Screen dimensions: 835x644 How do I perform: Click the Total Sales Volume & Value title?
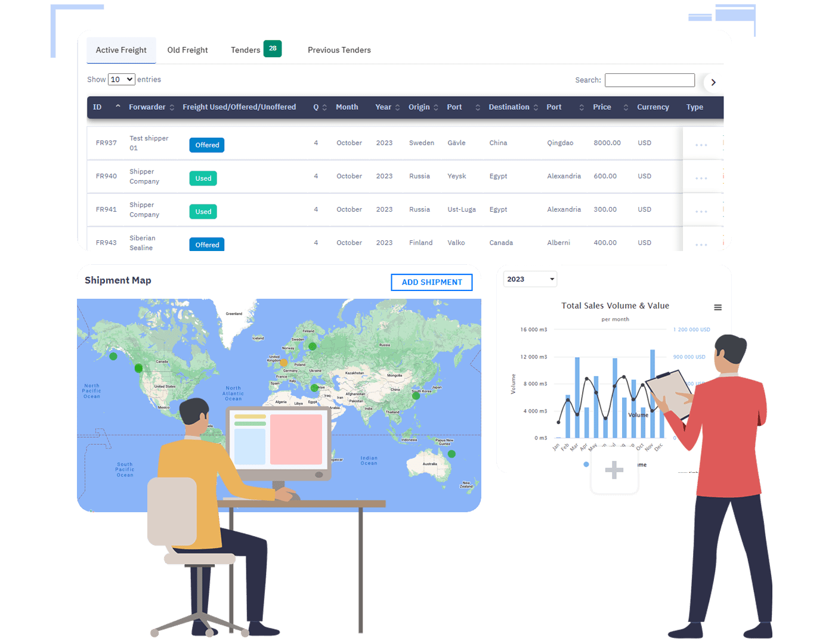pos(615,306)
